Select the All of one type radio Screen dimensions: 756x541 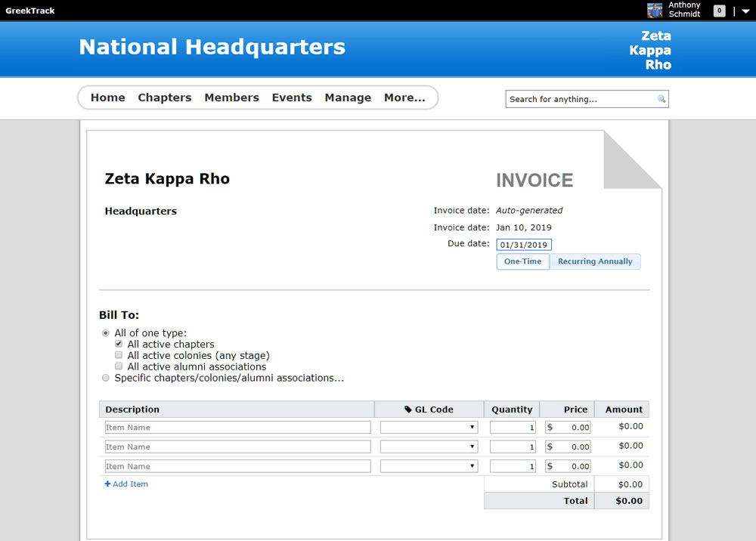pos(106,333)
